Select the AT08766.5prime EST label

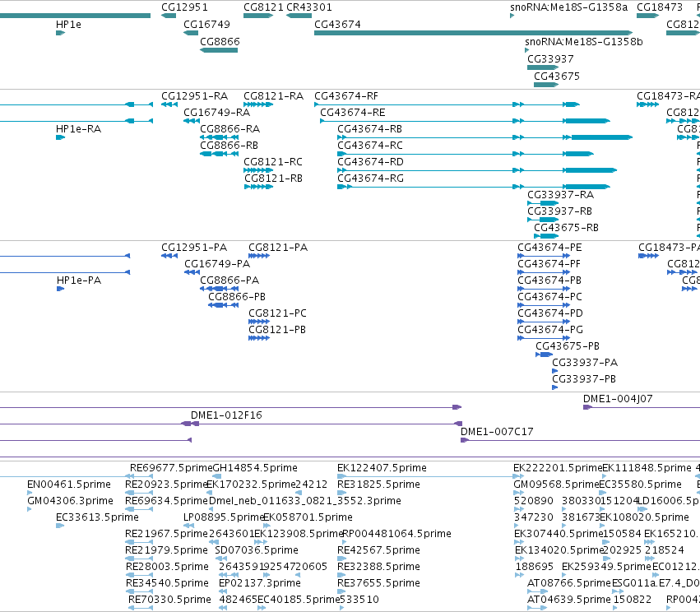click(568, 583)
